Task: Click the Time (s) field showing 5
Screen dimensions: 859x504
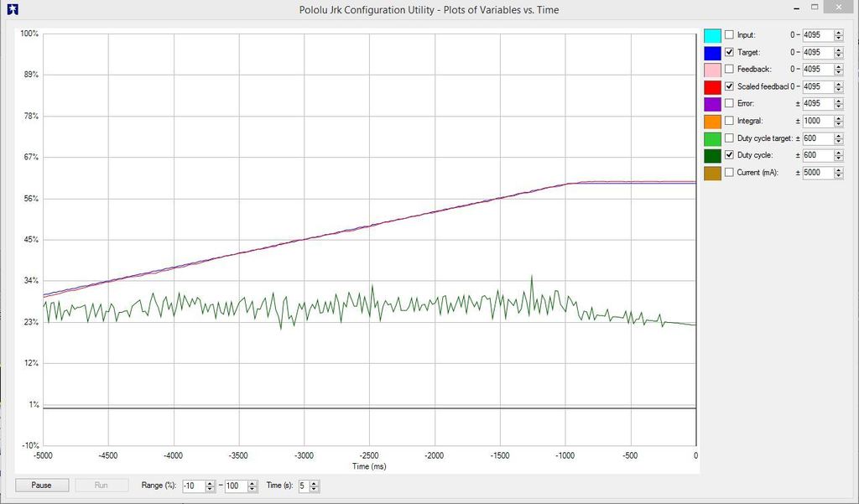Action: click(x=304, y=486)
